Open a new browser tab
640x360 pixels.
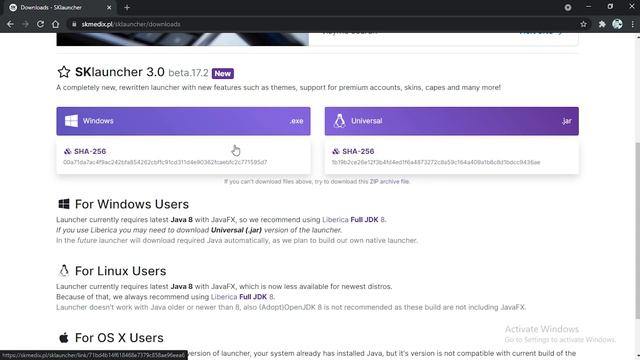tap(127, 7)
